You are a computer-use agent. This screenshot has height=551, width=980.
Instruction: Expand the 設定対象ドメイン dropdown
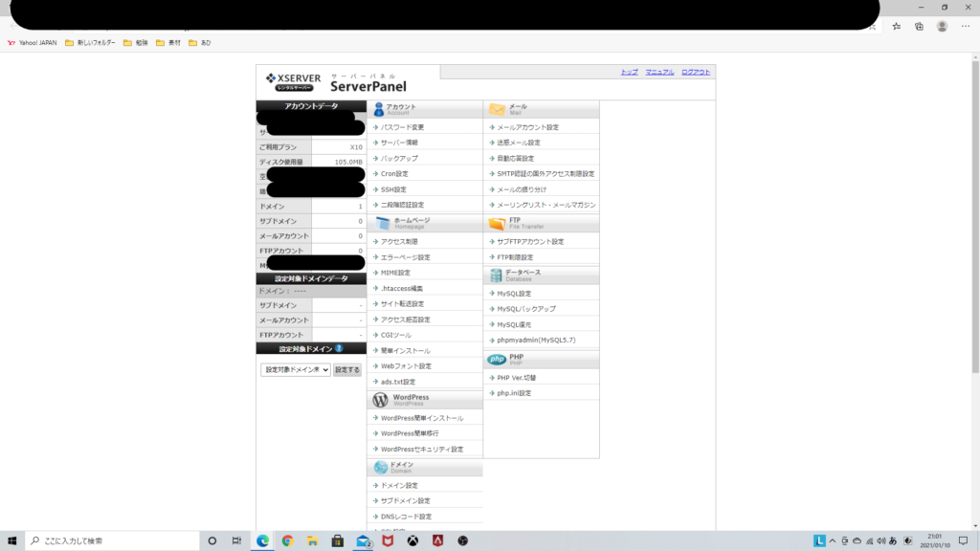coord(296,370)
